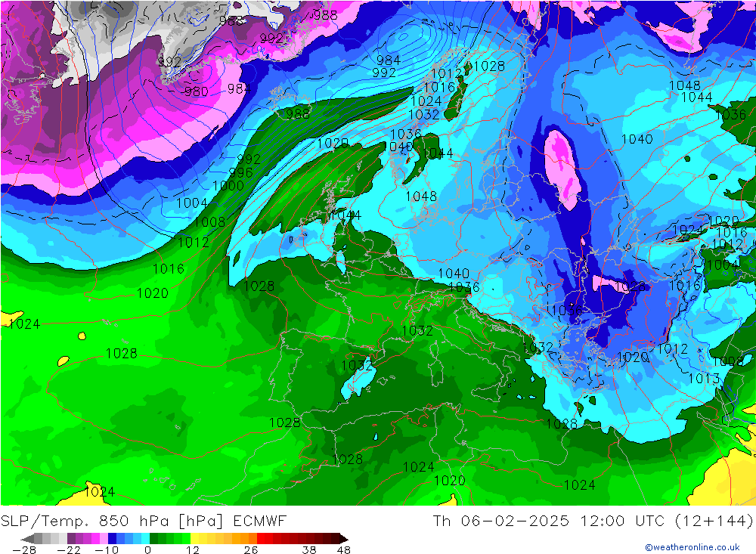This screenshot has height=554, width=756.
Task: Pick the gray arrow at legend's cold end
Action: [x=28, y=538]
